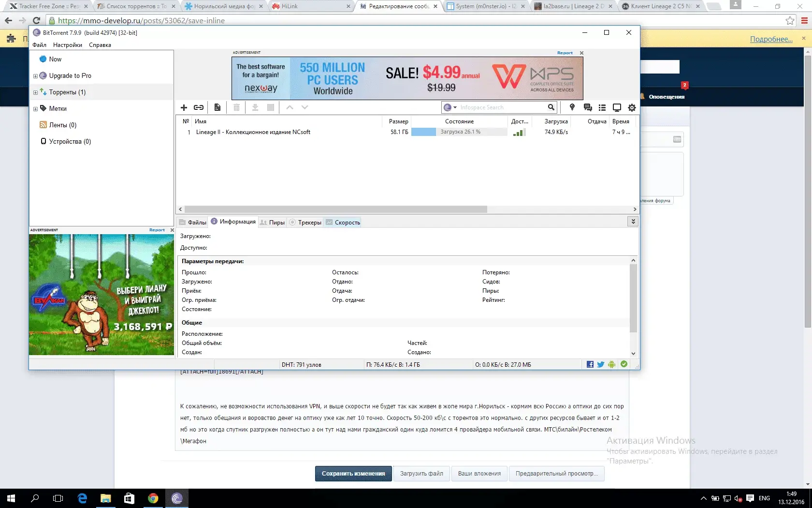Sort torrents by Размер column
This screenshot has width=812, height=508.
tap(398, 121)
